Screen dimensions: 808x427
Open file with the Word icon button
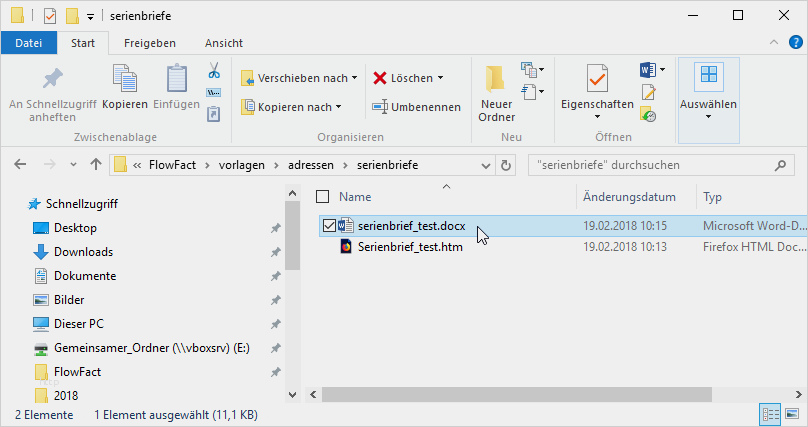point(648,70)
